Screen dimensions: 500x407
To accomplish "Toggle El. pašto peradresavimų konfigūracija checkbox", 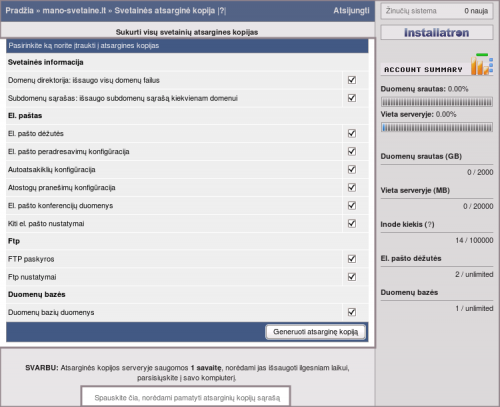I will point(352,151).
